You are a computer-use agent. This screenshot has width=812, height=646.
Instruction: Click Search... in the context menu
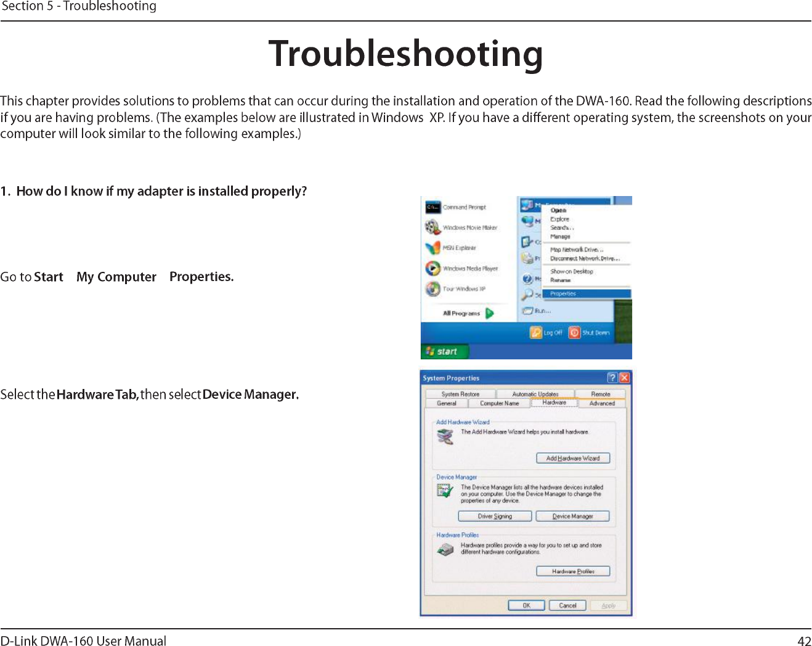[x=562, y=227]
